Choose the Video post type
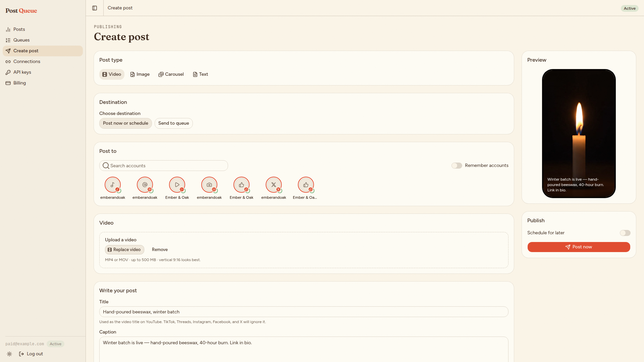The width and height of the screenshot is (644, 362). coord(112,74)
